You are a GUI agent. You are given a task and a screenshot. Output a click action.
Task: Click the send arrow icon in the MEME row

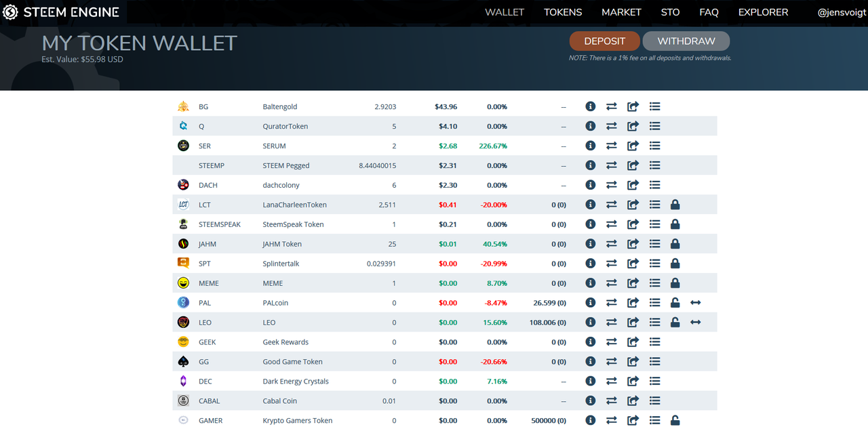click(633, 283)
